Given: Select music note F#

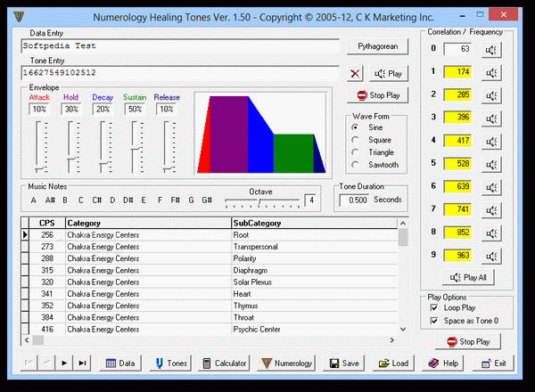Looking at the screenshot, I should (x=176, y=200).
